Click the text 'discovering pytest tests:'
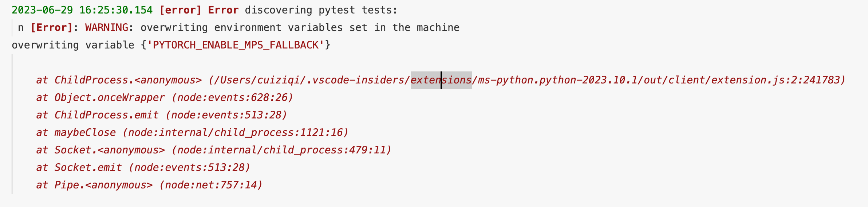Viewport: 868px width, 207px height. (x=321, y=10)
